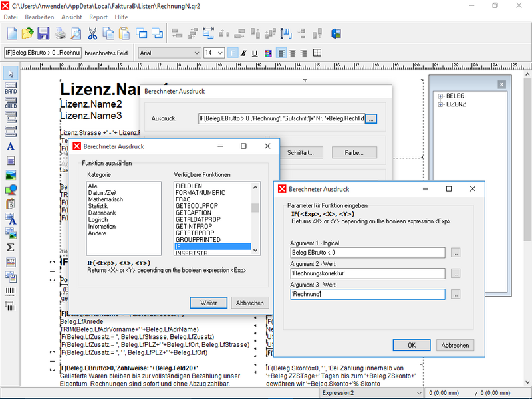Insert system data field (calendar icon)

[11, 204]
